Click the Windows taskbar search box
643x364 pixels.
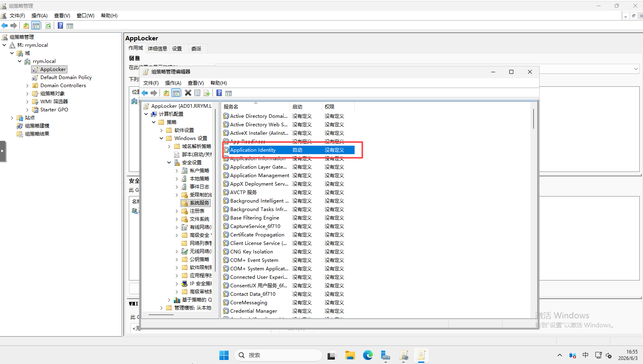pyautogui.click(x=278, y=355)
